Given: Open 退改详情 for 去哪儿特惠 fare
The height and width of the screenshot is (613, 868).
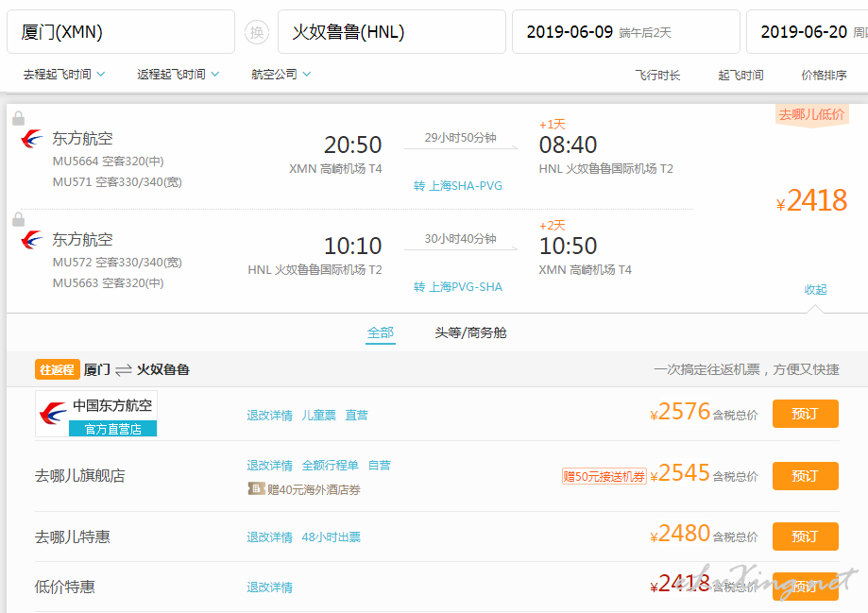Looking at the screenshot, I should pos(269,537).
